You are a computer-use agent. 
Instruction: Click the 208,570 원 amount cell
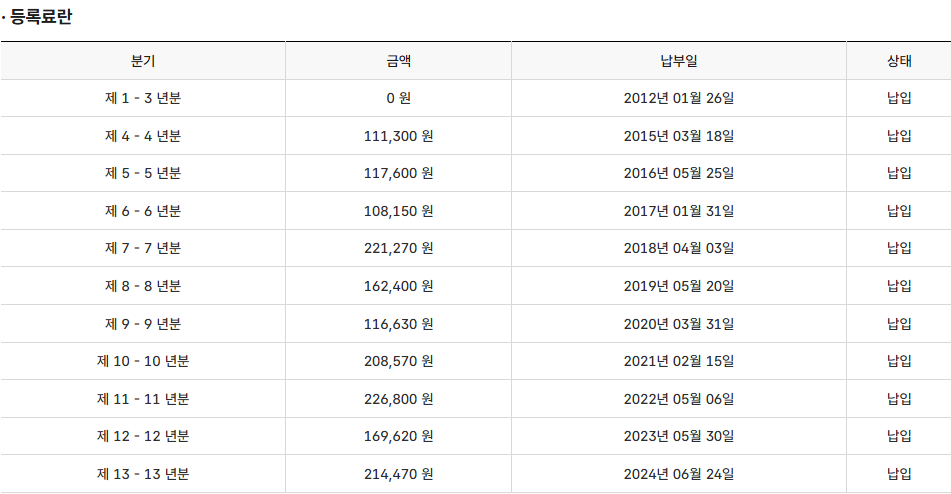tap(398, 361)
